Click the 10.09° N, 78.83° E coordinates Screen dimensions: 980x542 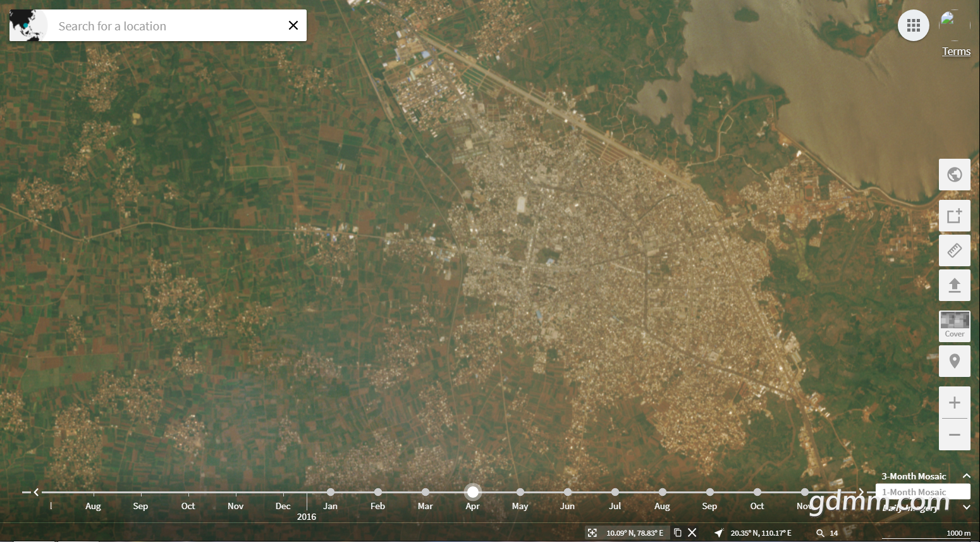click(635, 533)
